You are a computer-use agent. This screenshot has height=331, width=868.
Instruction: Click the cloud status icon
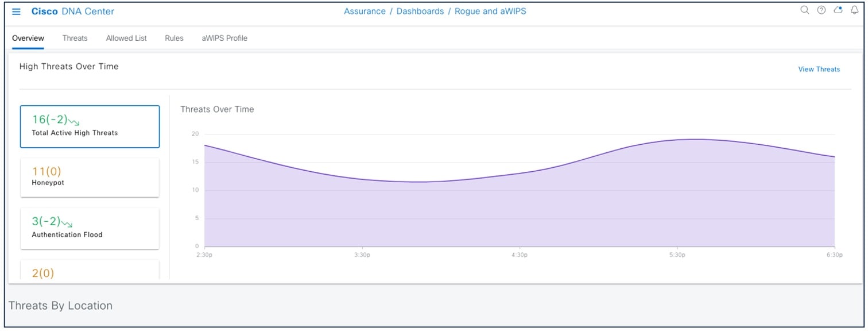click(838, 10)
